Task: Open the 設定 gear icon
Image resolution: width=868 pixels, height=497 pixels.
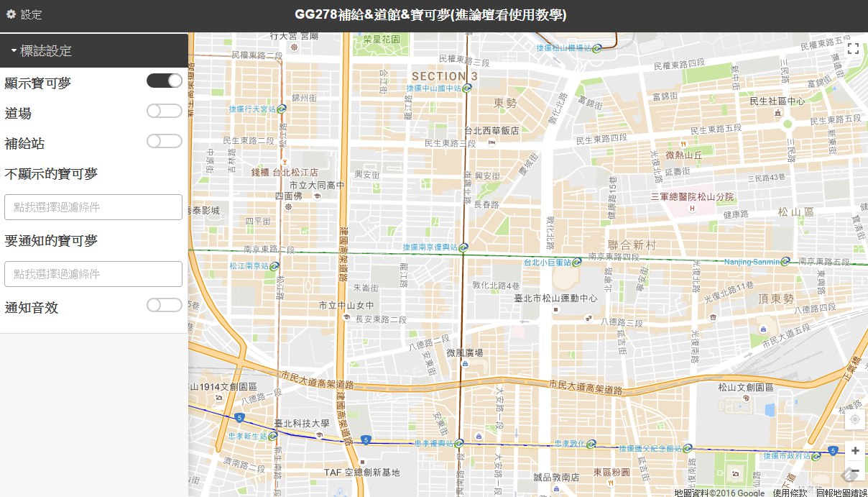Action: (x=11, y=14)
